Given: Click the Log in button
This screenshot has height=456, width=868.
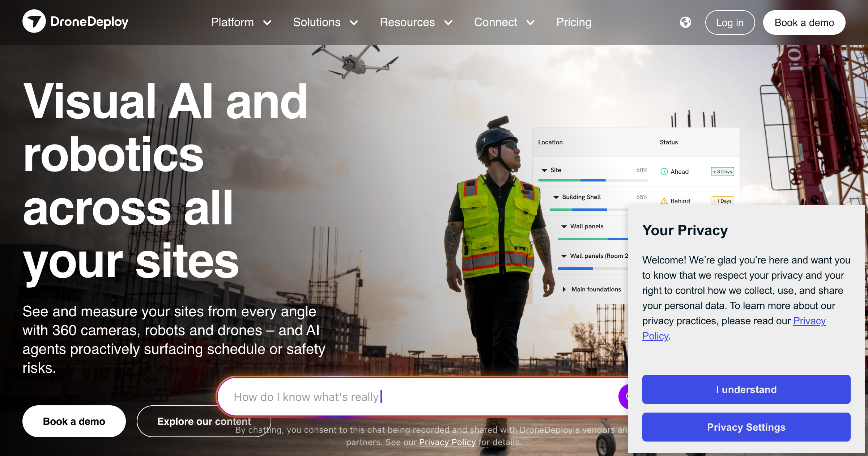Looking at the screenshot, I should (x=730, y=22).
